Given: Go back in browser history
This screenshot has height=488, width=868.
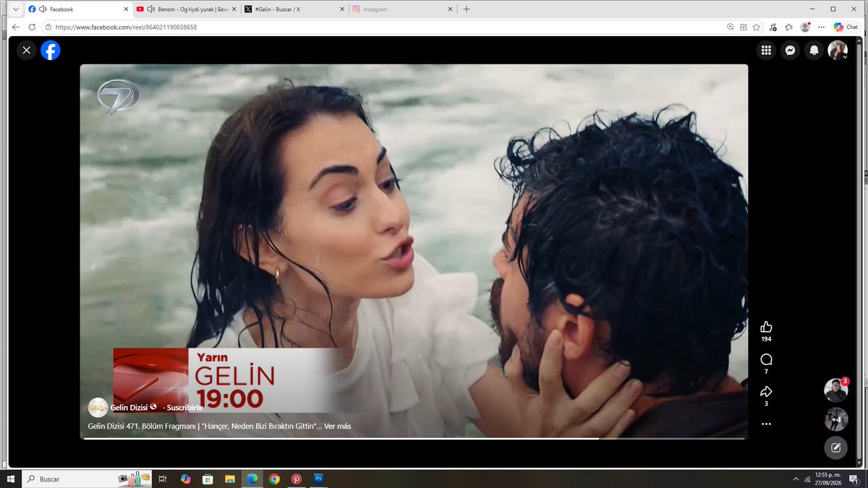Looking at the screenshot, I should [16, 27].
